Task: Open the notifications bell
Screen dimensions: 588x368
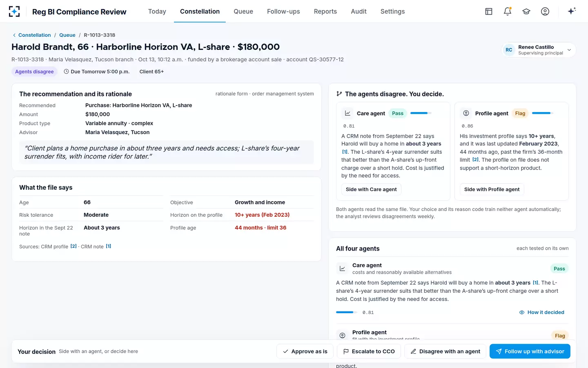Action: [x=508, y=11]
